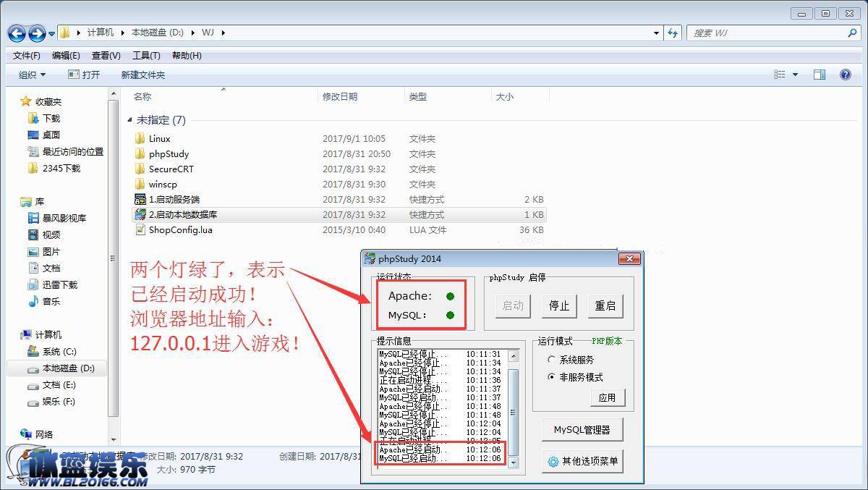This screenshot has height=490, width=868.
Task: Open 最近访问的位置 in sidebar
Action: 65,151
